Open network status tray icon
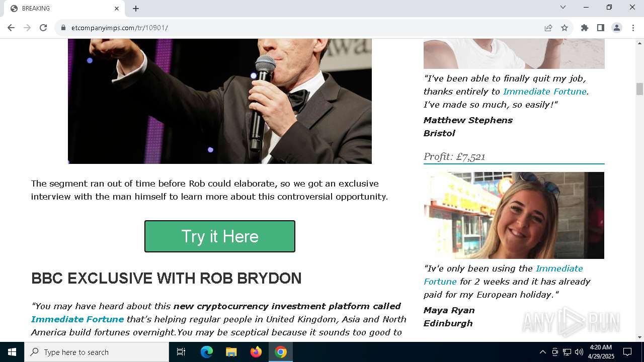 (567, 352)
